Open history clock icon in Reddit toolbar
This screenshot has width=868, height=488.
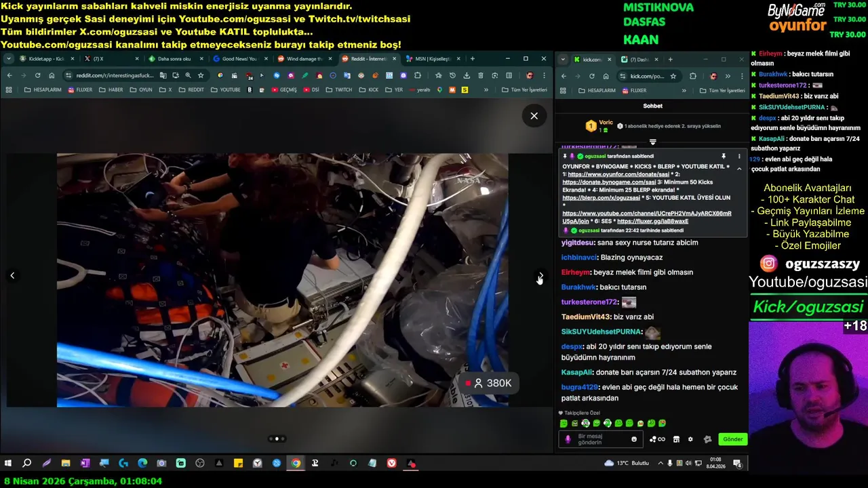pos(452,75)
